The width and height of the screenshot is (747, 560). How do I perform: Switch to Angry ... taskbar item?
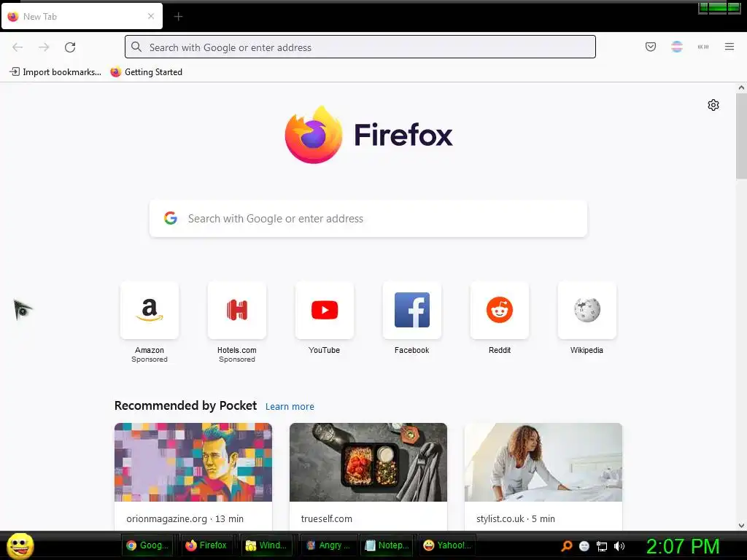coord(328,545)
